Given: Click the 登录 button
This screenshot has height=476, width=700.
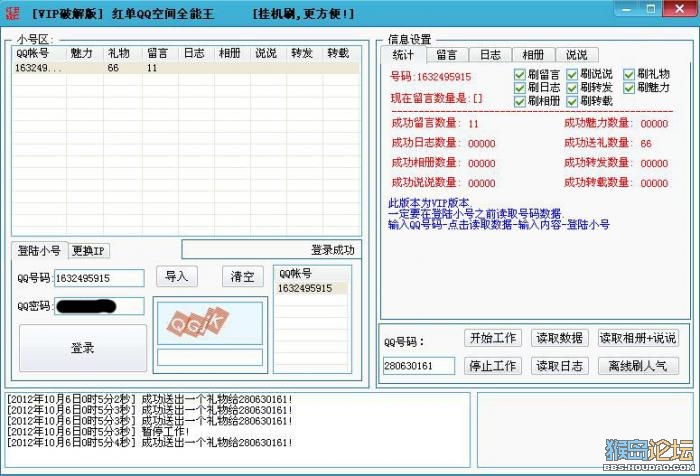Looking at the screenshot, I should point(83,348).
